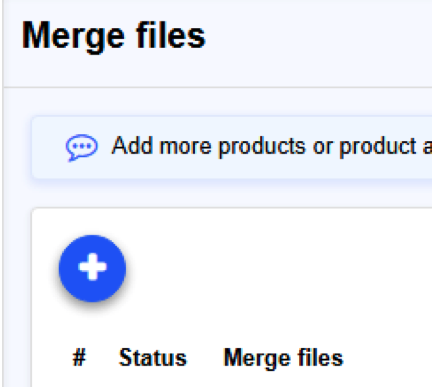
Task: Click the gray left sidebar edge strip
Action: click(x=1, y=195)
